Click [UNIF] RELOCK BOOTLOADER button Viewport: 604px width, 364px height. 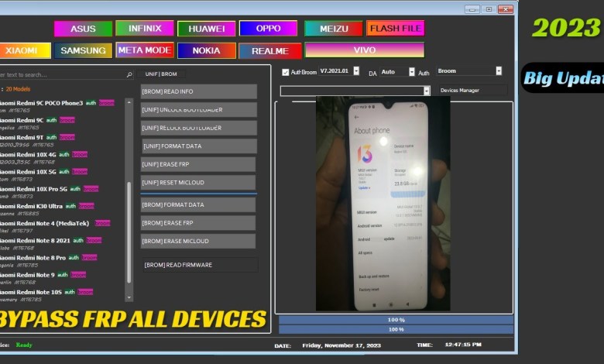coord(199,128)
